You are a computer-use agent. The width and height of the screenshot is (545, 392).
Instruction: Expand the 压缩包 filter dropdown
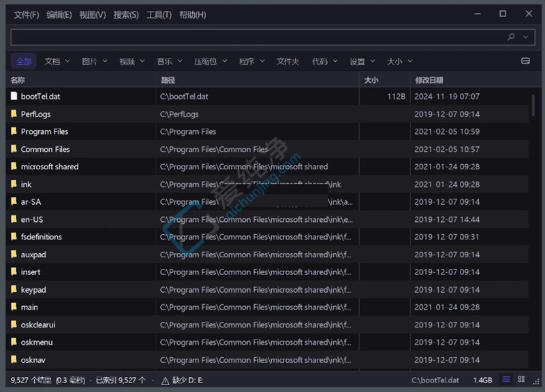coord(225,61)
